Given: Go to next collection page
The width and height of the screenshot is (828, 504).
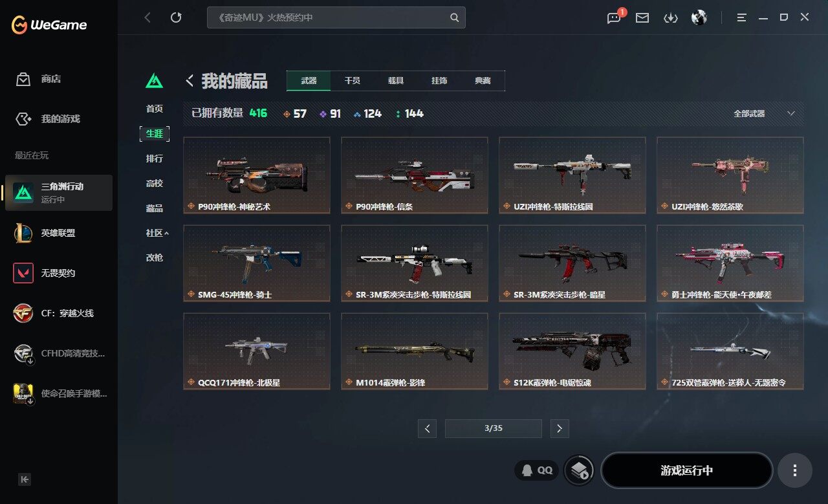Looking at the screenshot, I should 560,428.
